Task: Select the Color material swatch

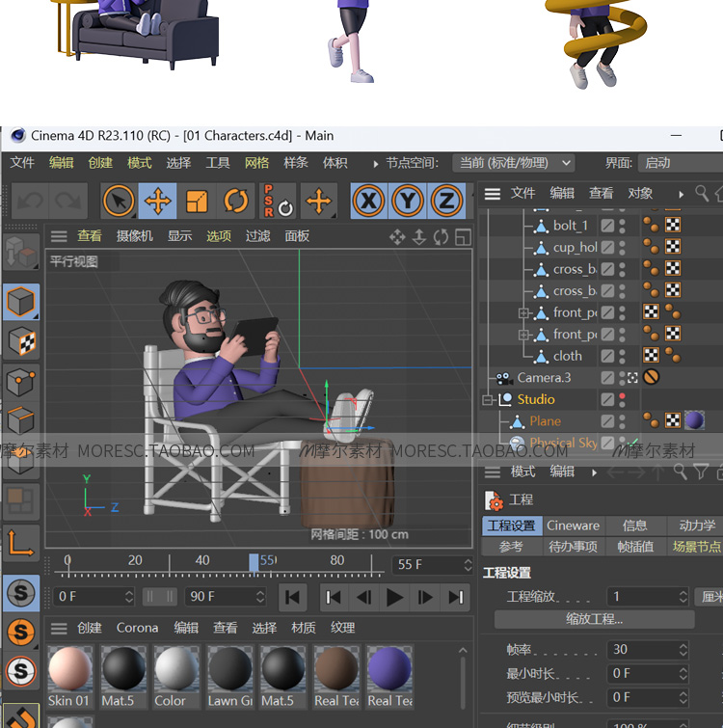Action: coord(176,676)
